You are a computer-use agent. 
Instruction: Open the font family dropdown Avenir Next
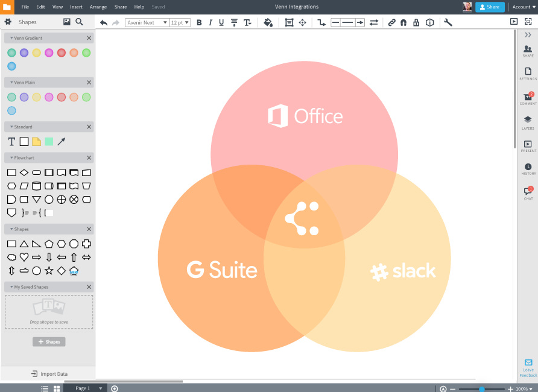click(x=147, y=23)
